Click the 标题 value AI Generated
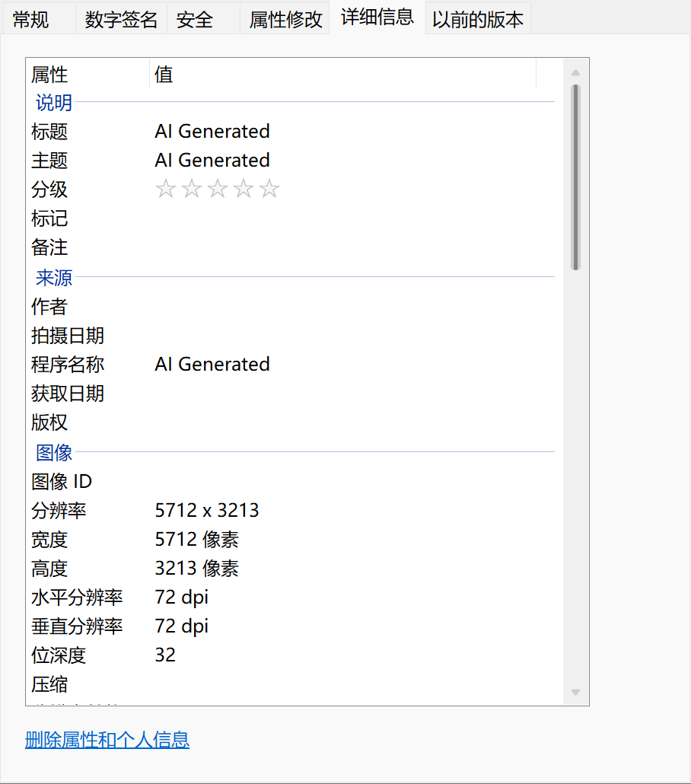This screenshot has height=784, width=691. (212, 132)
